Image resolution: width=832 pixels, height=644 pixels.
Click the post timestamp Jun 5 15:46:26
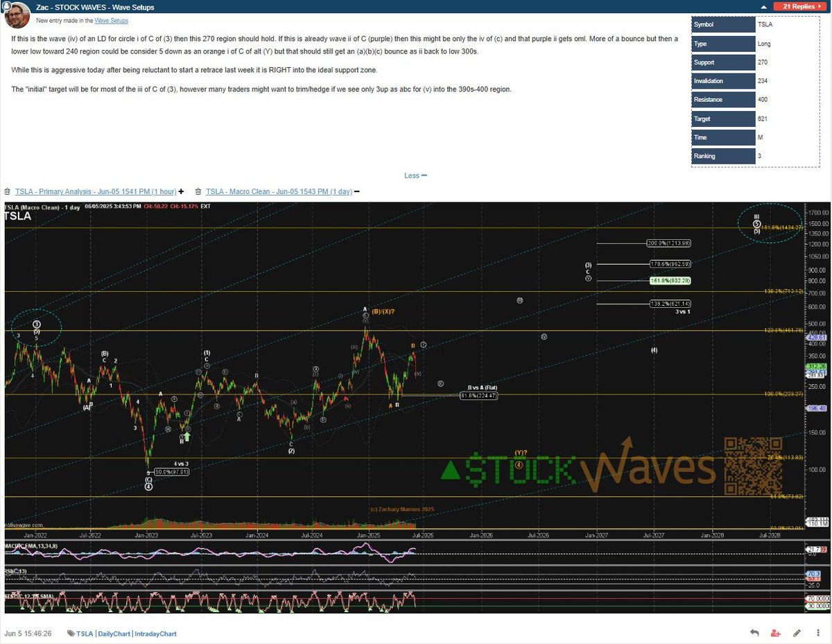click(28, 634)
